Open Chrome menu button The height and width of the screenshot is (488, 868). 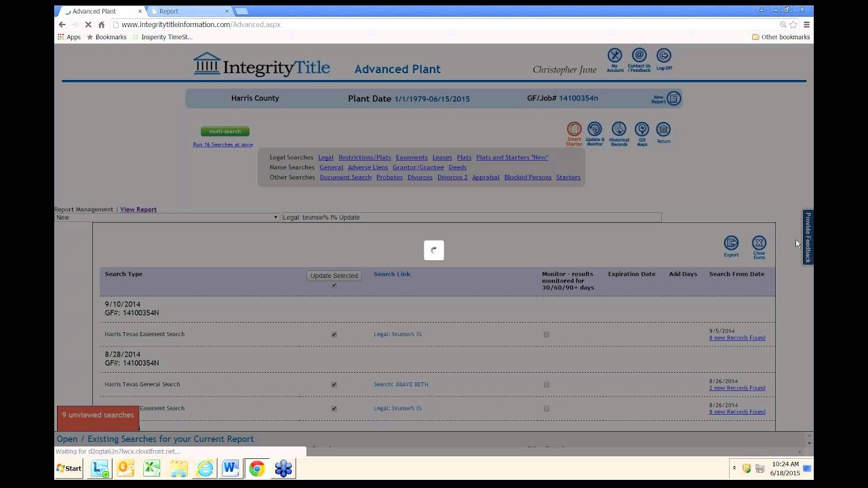pos(806,24)
